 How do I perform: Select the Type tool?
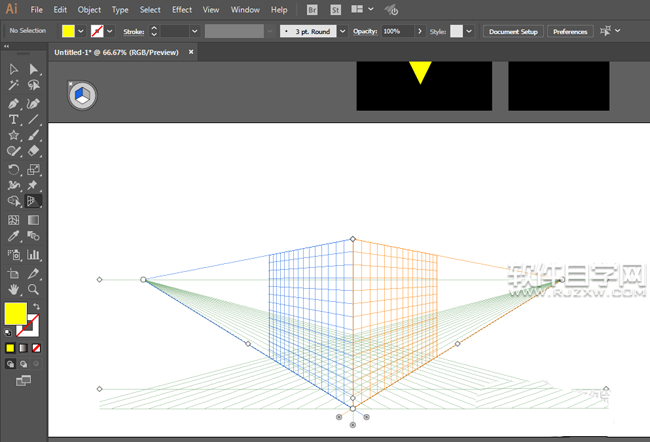[x=14, y=119]
